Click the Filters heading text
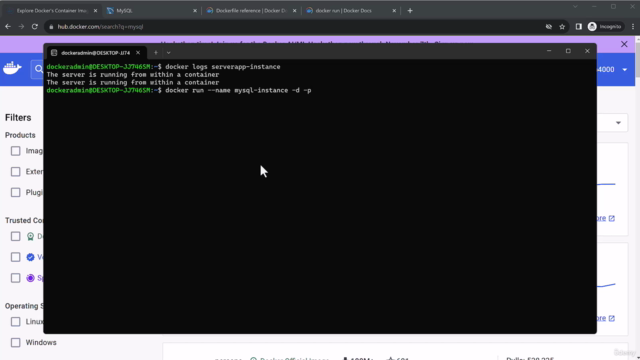Image resolution: width=640 pixels, height=360 pixels. pyautogui.click(x=18, y=118)
